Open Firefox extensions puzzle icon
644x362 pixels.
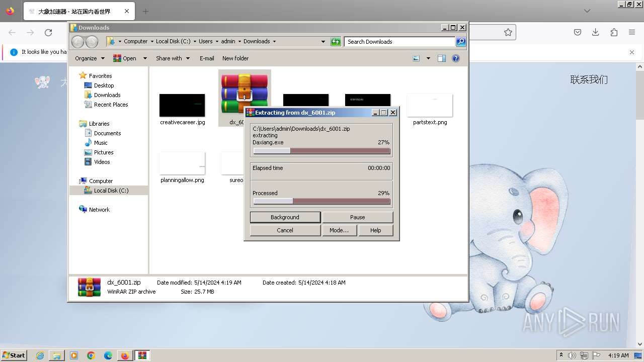[614, 33]
